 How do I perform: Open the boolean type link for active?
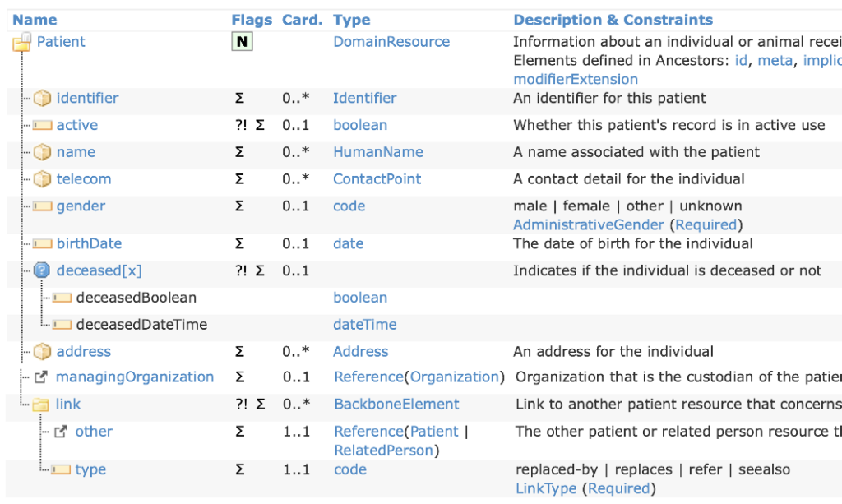pos(360,125)
